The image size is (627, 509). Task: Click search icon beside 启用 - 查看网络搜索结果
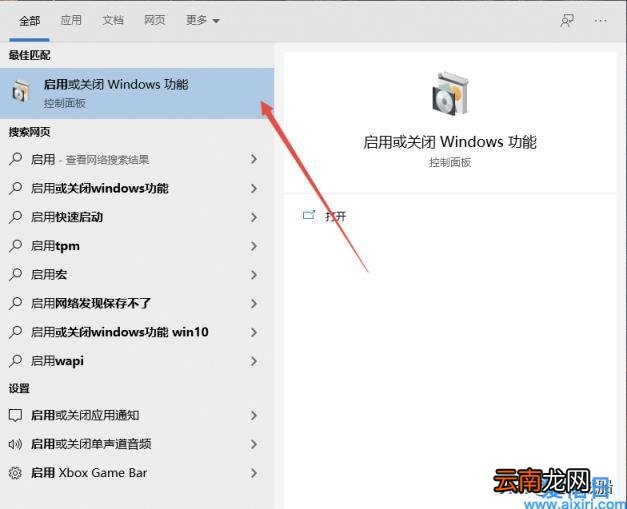15,159
